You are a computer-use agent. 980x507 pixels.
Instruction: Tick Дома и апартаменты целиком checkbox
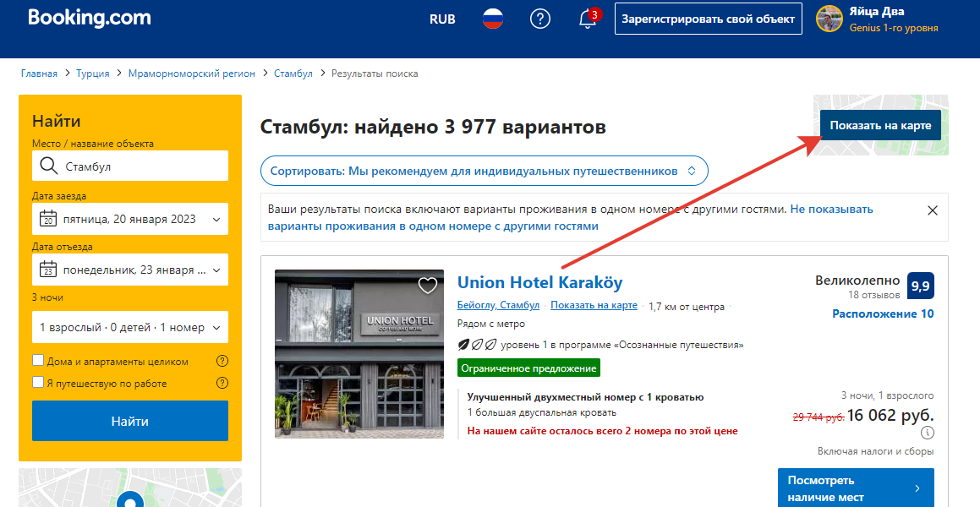38,360
